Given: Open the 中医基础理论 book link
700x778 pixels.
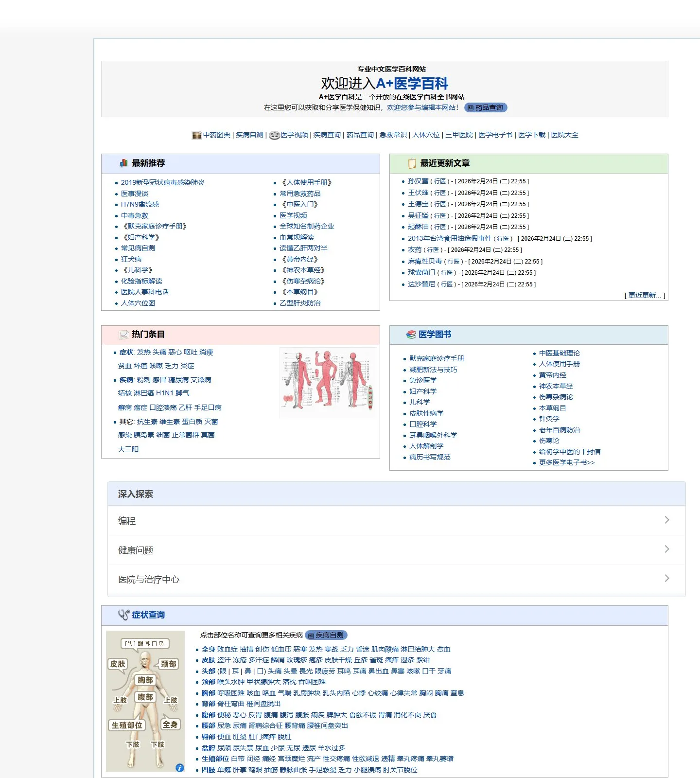Looking at the screenshot, I should (x=560, y=353).
